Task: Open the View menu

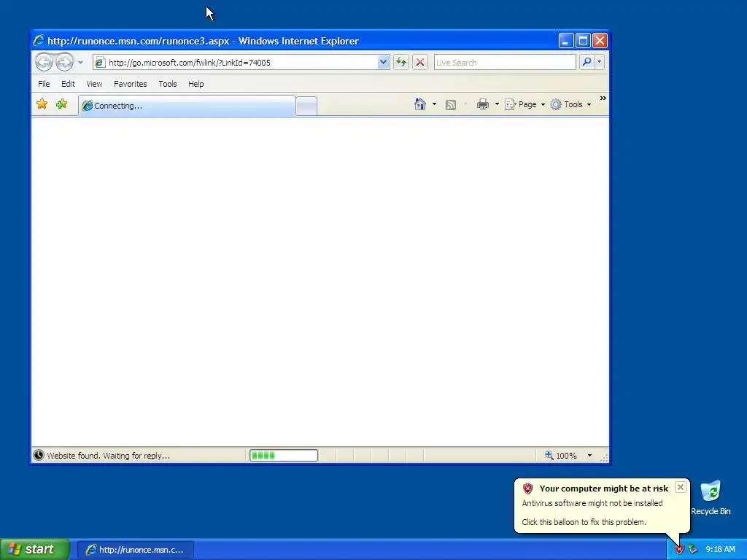Action: click(x=94, y=84)
